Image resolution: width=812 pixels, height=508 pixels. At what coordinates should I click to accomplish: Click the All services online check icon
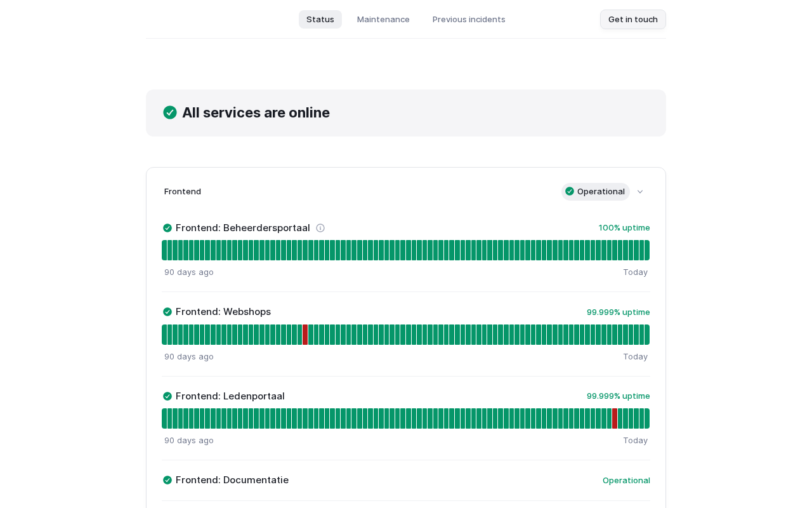(170, 112)
